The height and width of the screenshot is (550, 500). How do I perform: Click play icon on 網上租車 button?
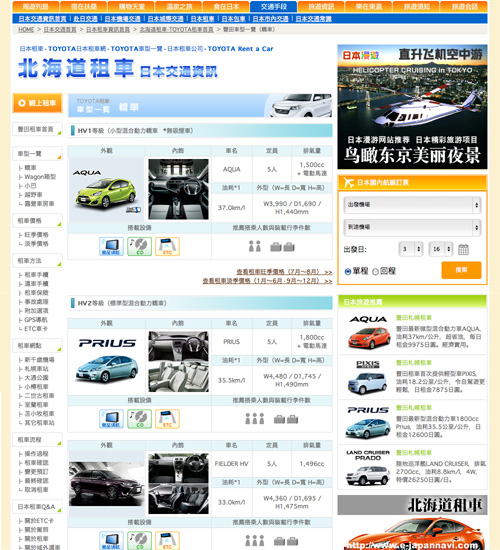[22, 103]
